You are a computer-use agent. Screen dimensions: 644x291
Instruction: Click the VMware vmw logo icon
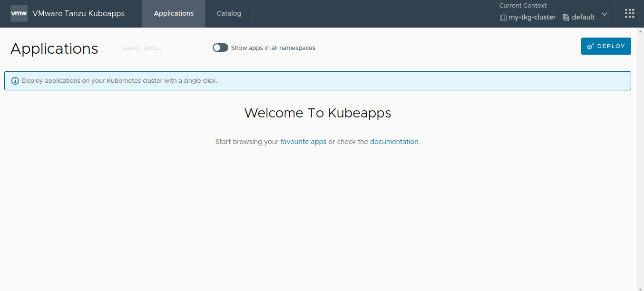19,13
